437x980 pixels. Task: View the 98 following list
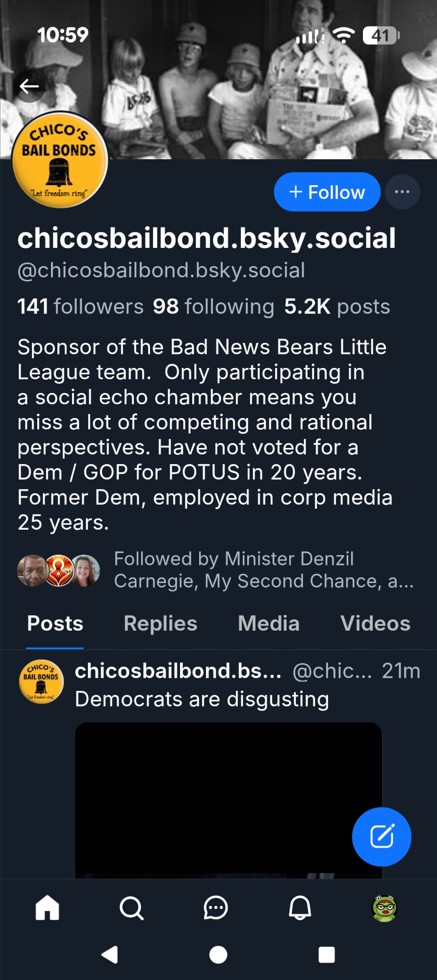(x=213, y=307)
